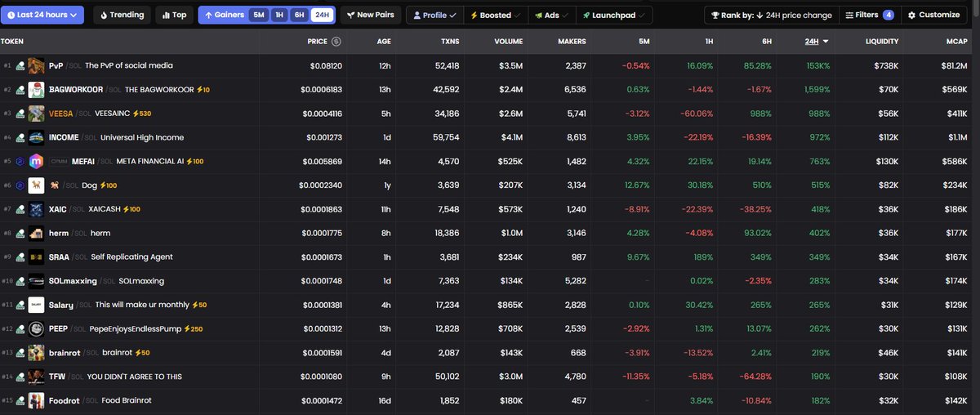Click the XAIC token logo
The image size is (980, 415).
(36, 209)
